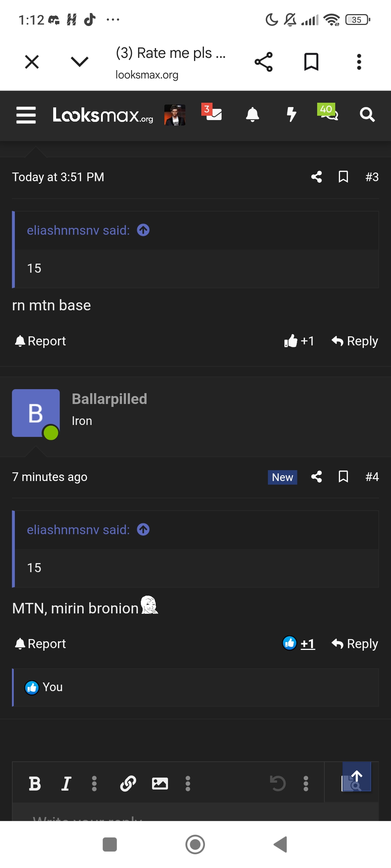Open Ballarpilled's profile name link
Viewport: 391px width, 868px height.
[x=109, y=399]
